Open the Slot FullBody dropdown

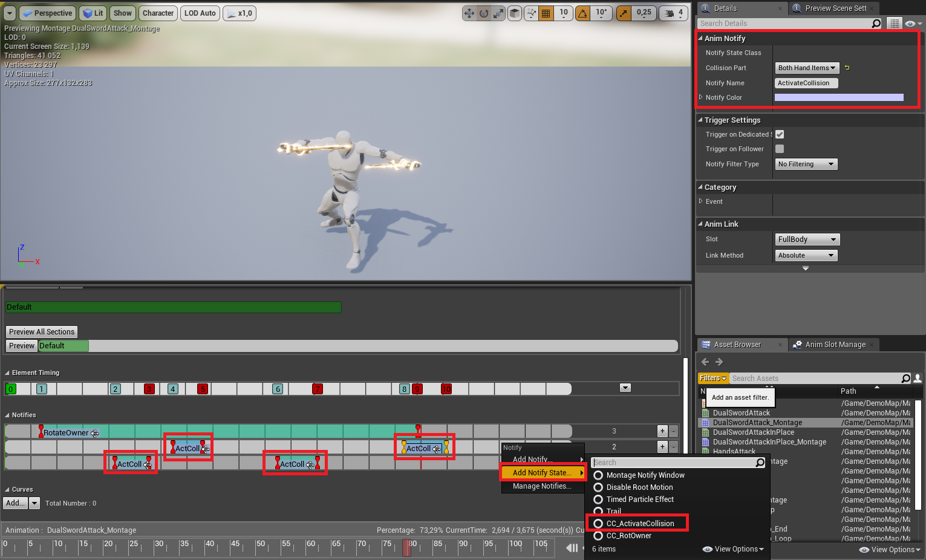[x=807, y=239]
